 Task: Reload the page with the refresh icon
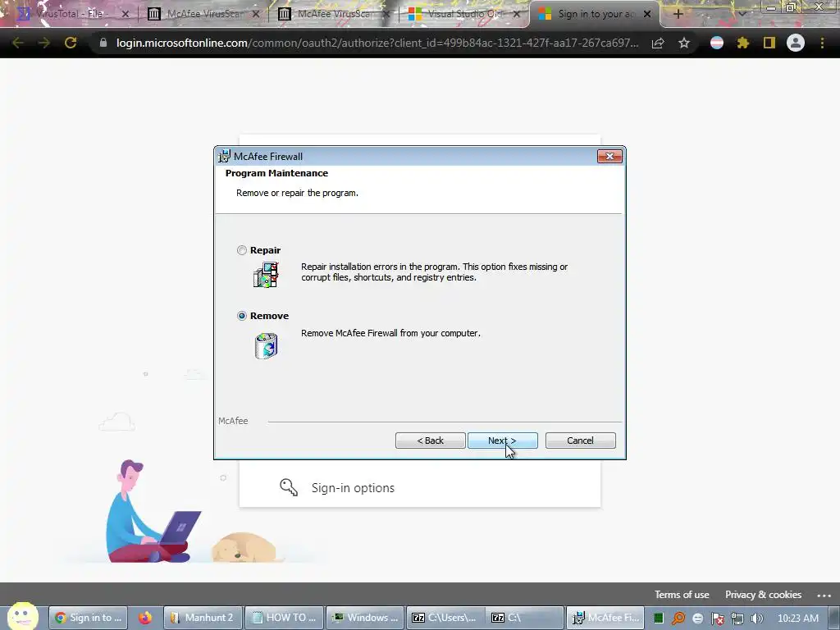(x=71, y=43)
